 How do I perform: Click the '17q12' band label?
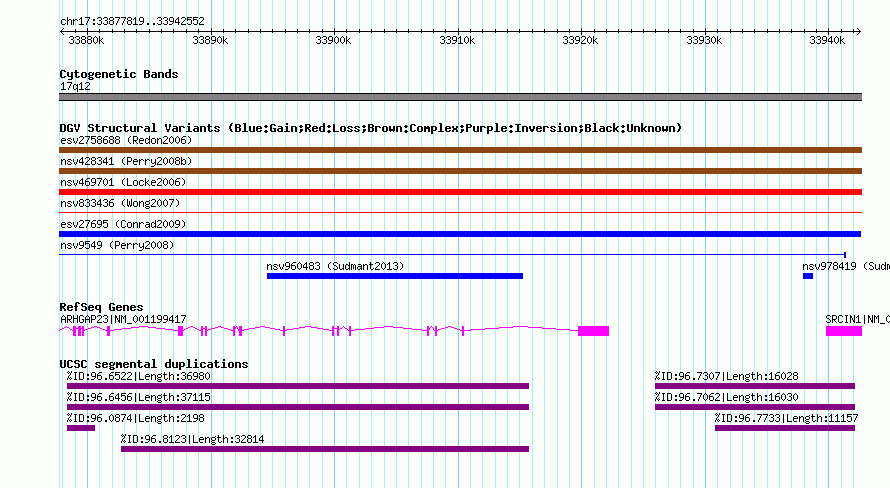[x=75, y=86]
